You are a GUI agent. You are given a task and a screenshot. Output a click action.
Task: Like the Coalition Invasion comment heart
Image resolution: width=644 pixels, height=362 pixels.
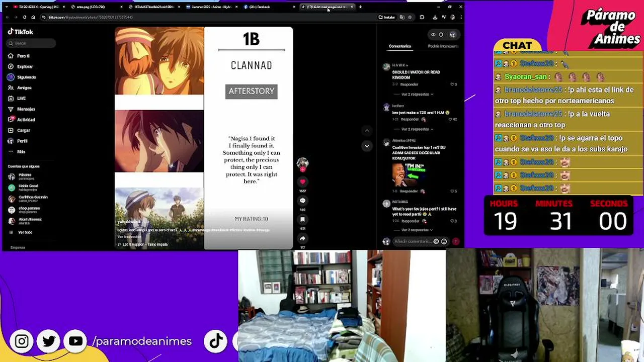pos(452,191)
